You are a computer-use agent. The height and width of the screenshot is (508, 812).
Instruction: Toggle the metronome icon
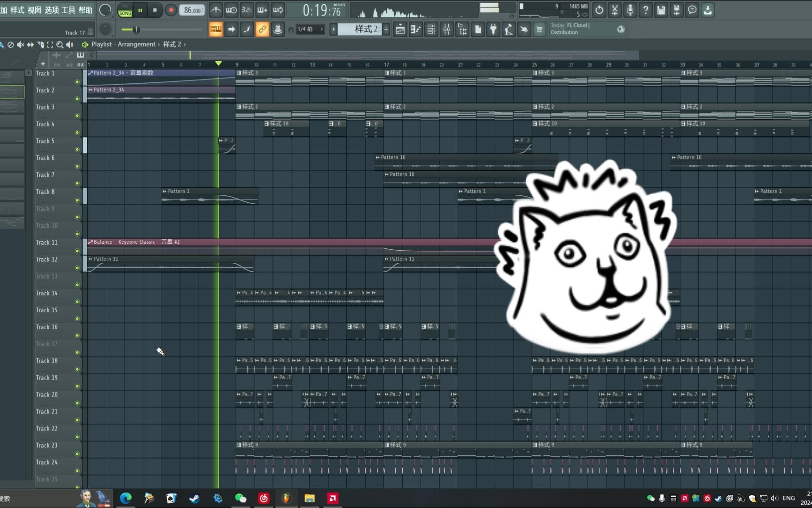(216, 10)
